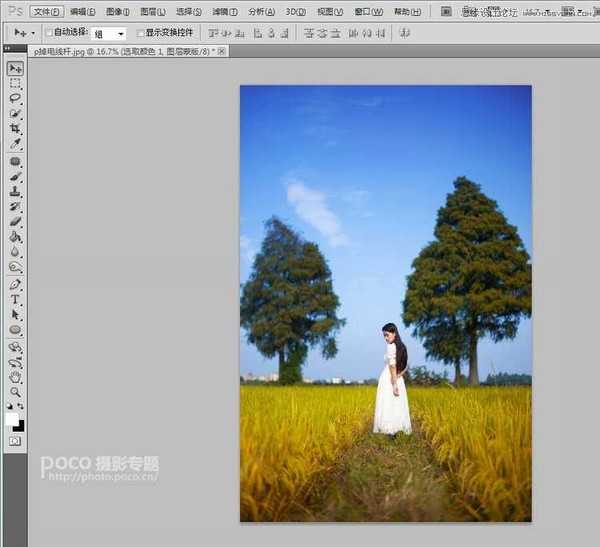Open the Move tool preset picker arrow
600x547 pixels.
point(30,33)
